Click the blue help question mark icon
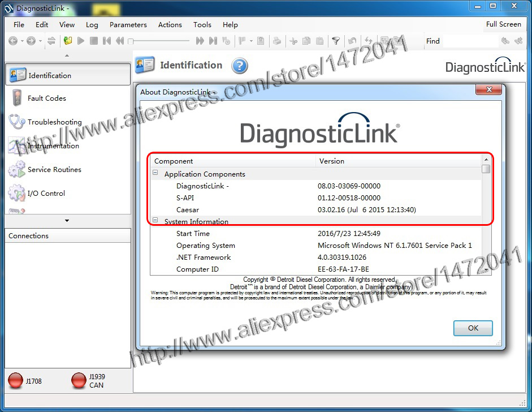 point(240,66)
